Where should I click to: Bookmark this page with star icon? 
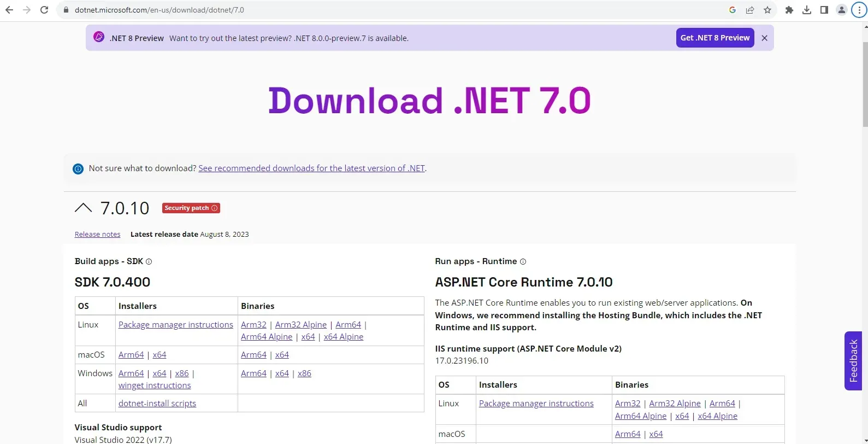click(767, 10)
